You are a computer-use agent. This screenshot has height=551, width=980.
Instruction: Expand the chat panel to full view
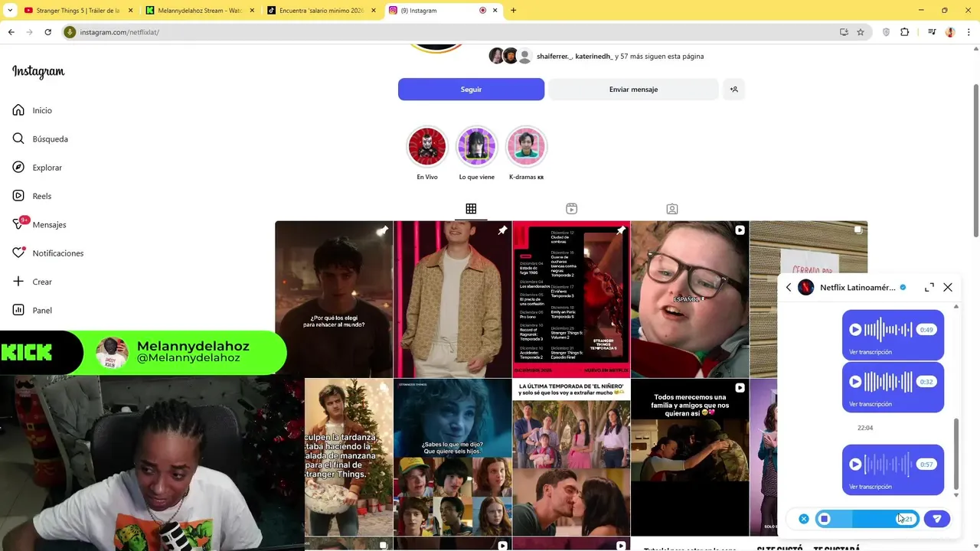pyautogui.click(x=929, y=287)
